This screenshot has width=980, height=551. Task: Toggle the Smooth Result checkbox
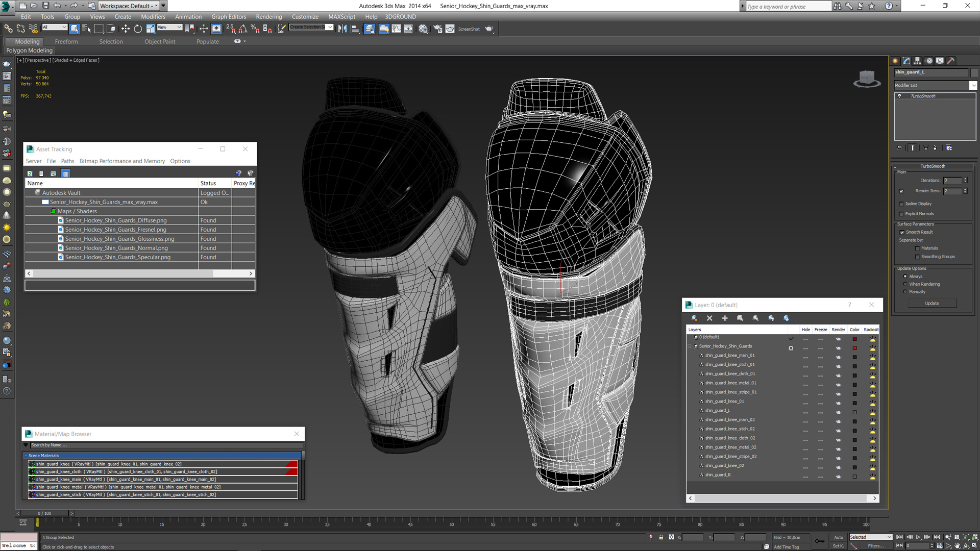(x=902, y=233)
